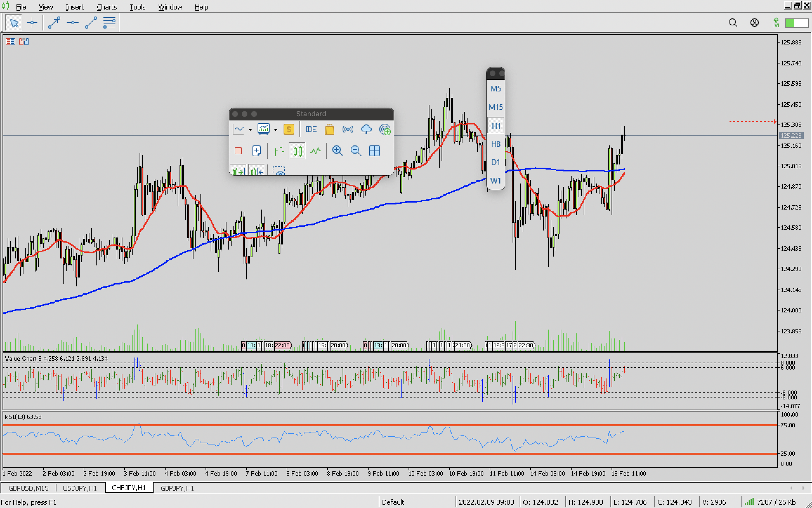Select the M5 timeframe
Image resolution: width=812 pixels, height=508 pixels.
pos(495,89)
